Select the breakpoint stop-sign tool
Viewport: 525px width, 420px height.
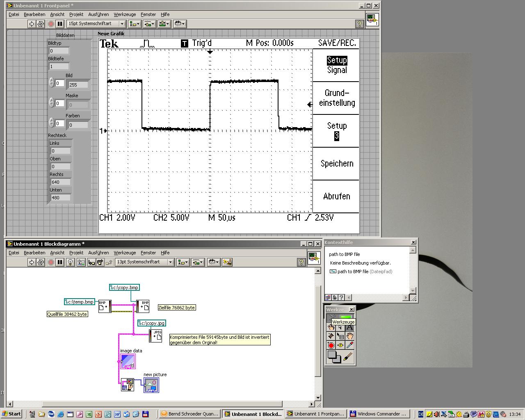click(x=331, y=345)
